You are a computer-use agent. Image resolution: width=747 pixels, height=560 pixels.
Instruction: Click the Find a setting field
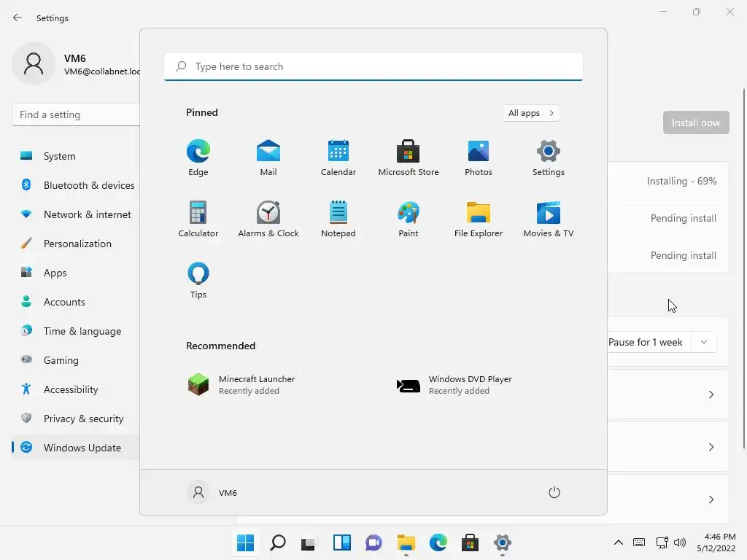[76, 114]
